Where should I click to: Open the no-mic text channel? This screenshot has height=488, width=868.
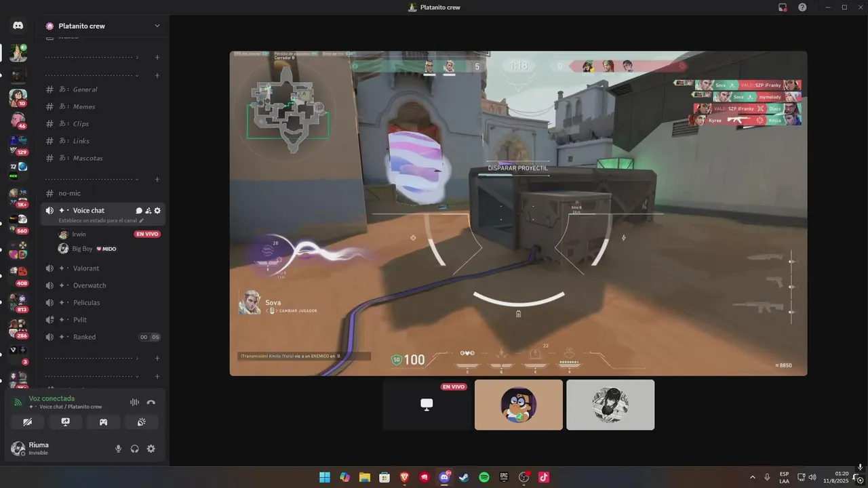click(x=103, y=193)
